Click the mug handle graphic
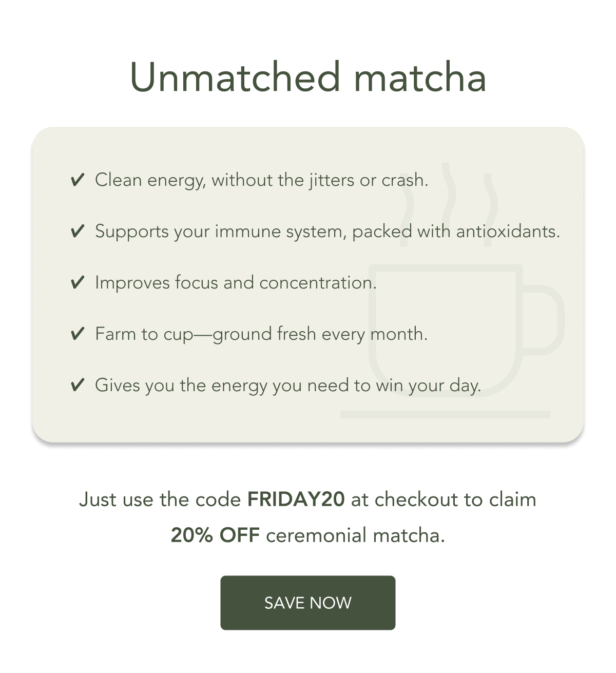The width and height of the screenshot is (616, 673). pyautogui.click(x=544, y=320)
